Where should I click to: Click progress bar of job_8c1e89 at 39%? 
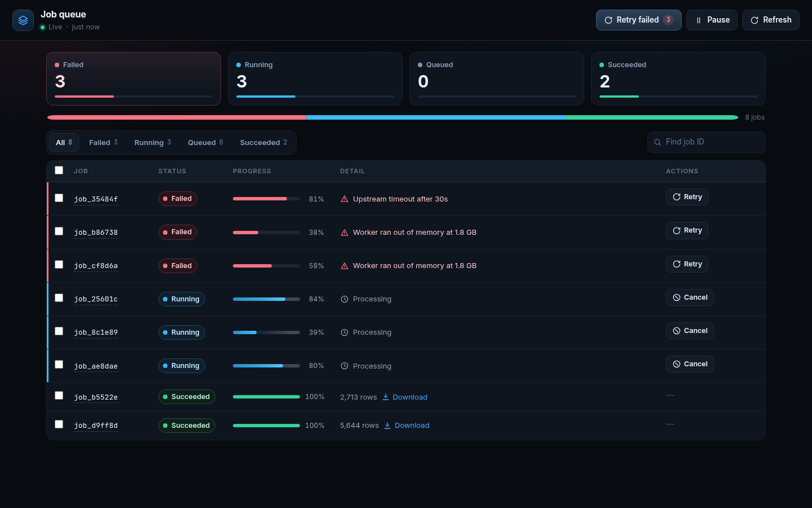point(266,332)
